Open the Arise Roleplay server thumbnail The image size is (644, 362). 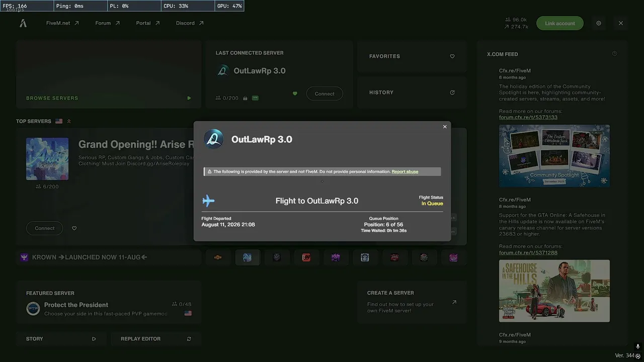[x=47, y=159]
